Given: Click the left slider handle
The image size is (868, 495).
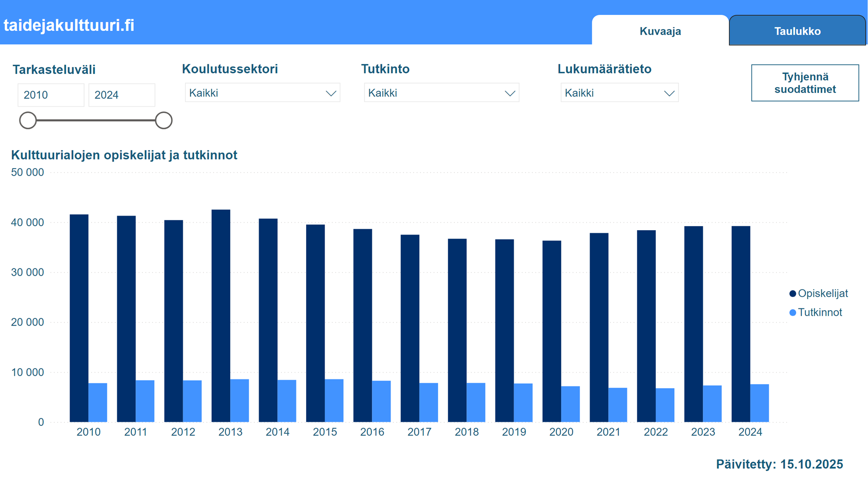Looking at the screenshot, I should (x=28, y=120).
